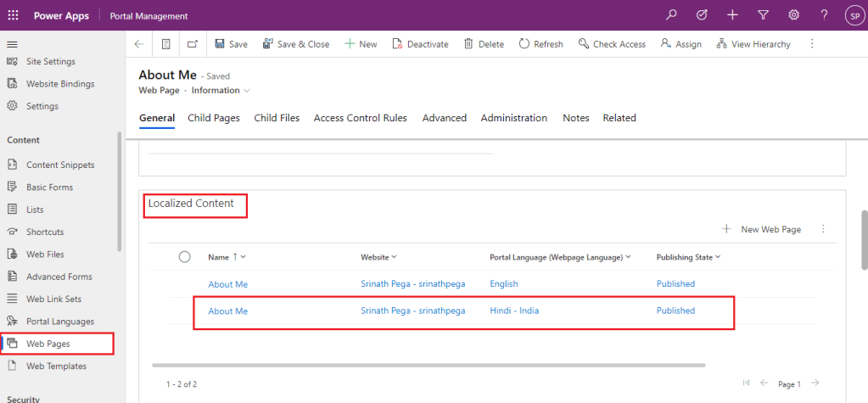The height and width of the screenshot is (403, 868).
Task: Open the SP user account avatar
Action: point(853,15)
